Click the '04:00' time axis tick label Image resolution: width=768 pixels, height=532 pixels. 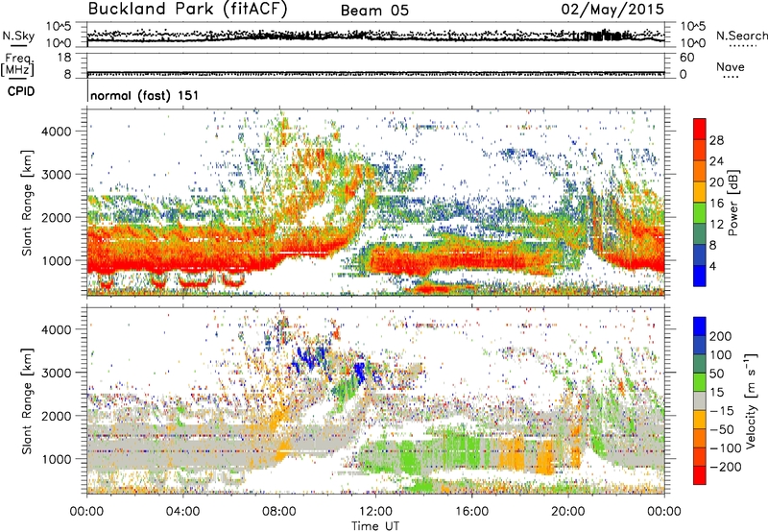(x=183, y=512)
